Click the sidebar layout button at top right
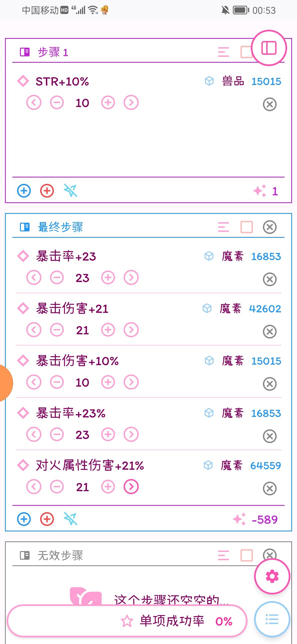The width and height of the screenshot is (297, 644). (x=269, y=48)
